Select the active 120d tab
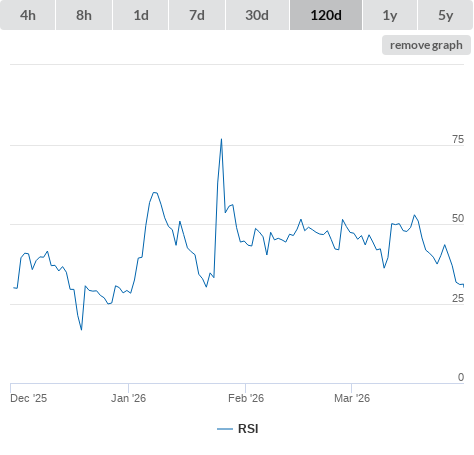474x455 pixels. tap(326, 15)
